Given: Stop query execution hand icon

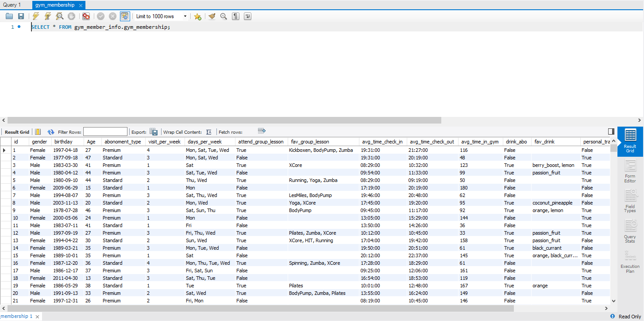Looking at the screenshot, I should [x=71, y=16].
